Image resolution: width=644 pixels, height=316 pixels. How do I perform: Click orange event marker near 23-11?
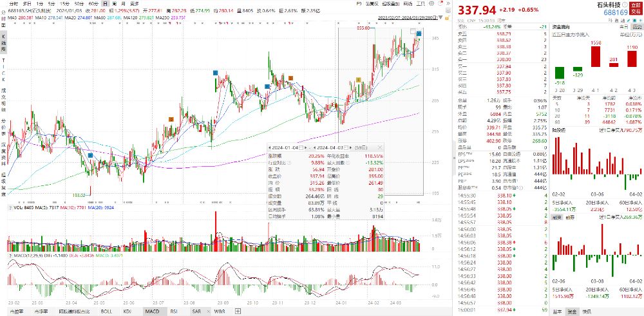click(290, 78)
